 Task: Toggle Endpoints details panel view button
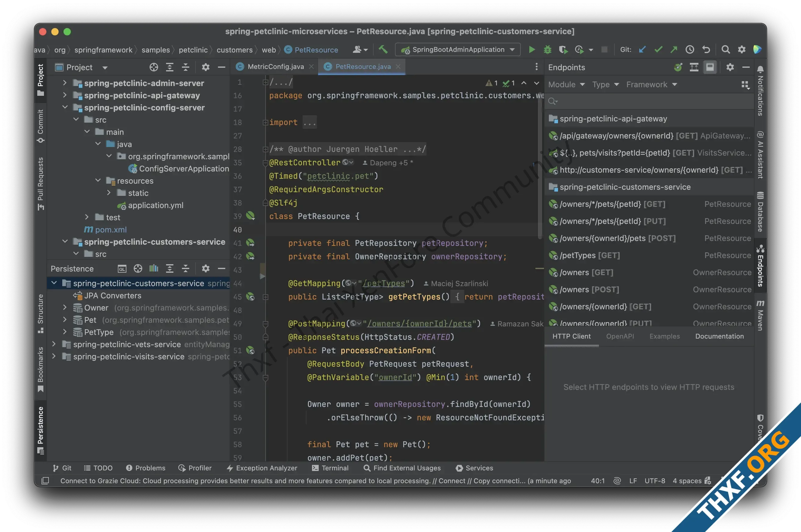tap(710, 67)
